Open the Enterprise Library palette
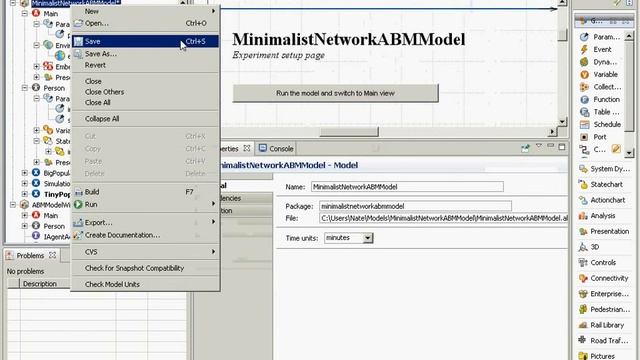 click(604, 294)
